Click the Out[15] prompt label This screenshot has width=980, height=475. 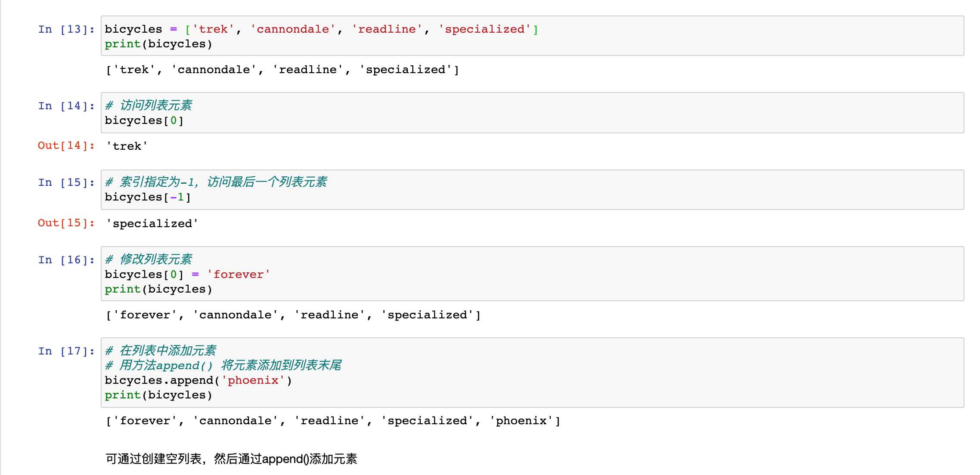tap(66, 223)
